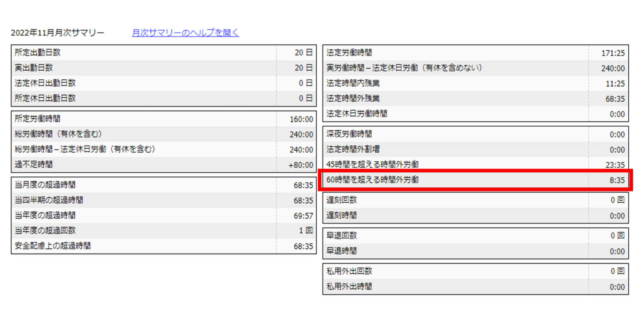Click the 安全配慮上の超過時間 row

(124, 246)
